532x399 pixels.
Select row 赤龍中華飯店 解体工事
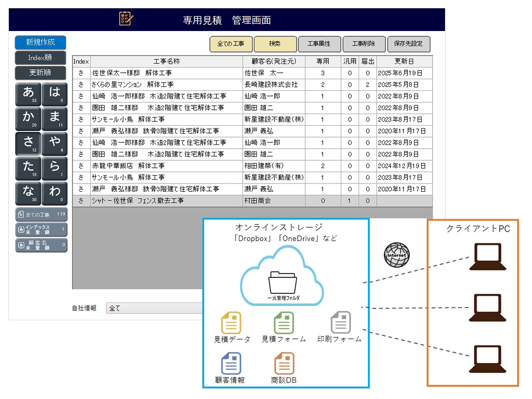[x=253, y=166]
